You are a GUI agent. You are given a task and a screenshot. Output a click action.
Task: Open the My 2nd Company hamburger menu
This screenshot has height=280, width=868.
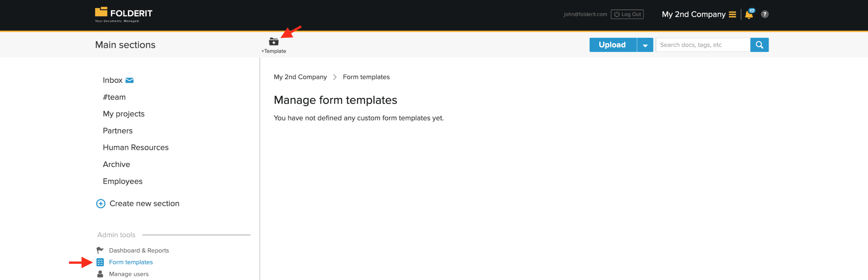(x=732, y=15)
